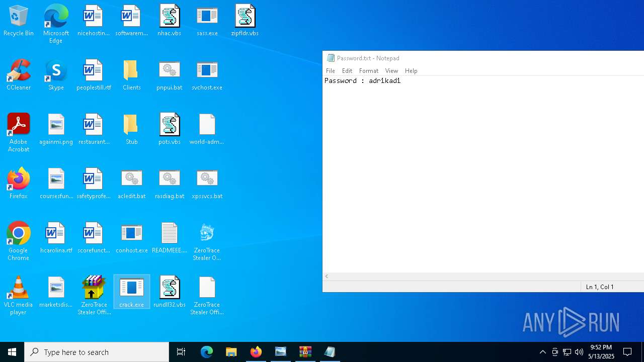The image size is (644, 362).
Task: Select the conhost.exe desktop file
Action: point(131,238)
